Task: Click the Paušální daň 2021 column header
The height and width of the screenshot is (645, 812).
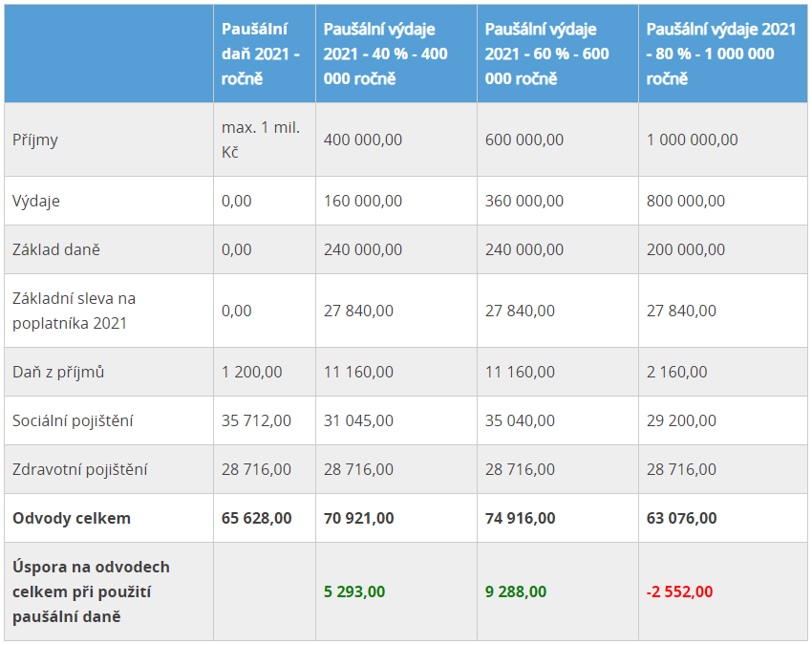Action: point(261,54)
